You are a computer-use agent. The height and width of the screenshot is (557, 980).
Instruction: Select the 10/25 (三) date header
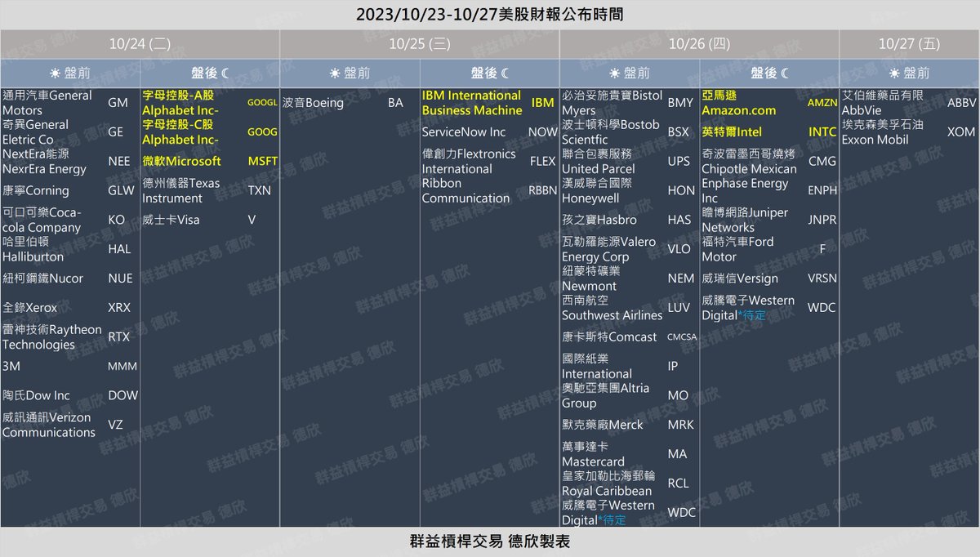coord(420,44)
